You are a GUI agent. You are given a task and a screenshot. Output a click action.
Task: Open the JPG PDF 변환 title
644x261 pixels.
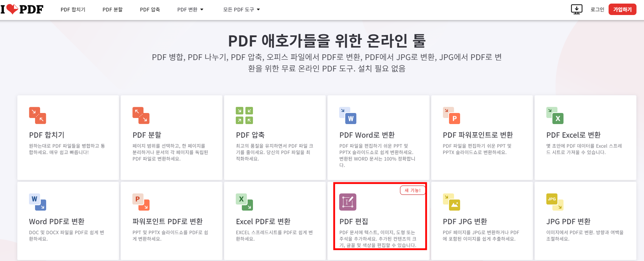tap(569, 221)
